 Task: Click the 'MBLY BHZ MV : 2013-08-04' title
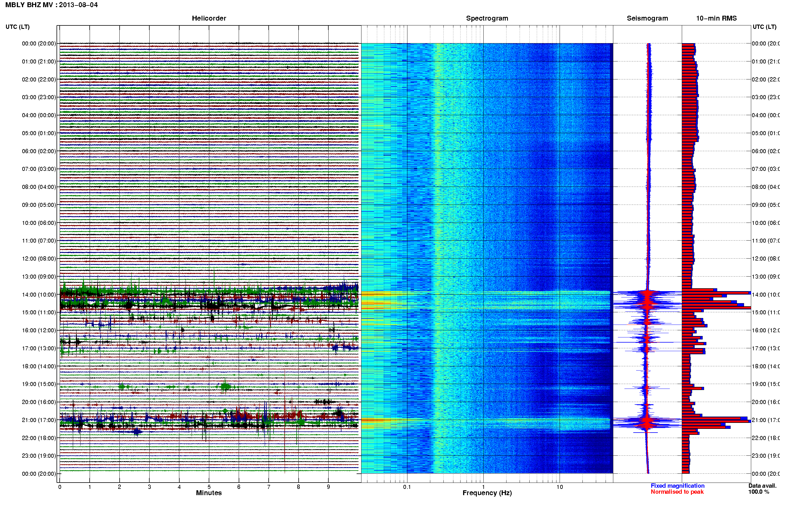pyautogui.click(x=51, y=5)
